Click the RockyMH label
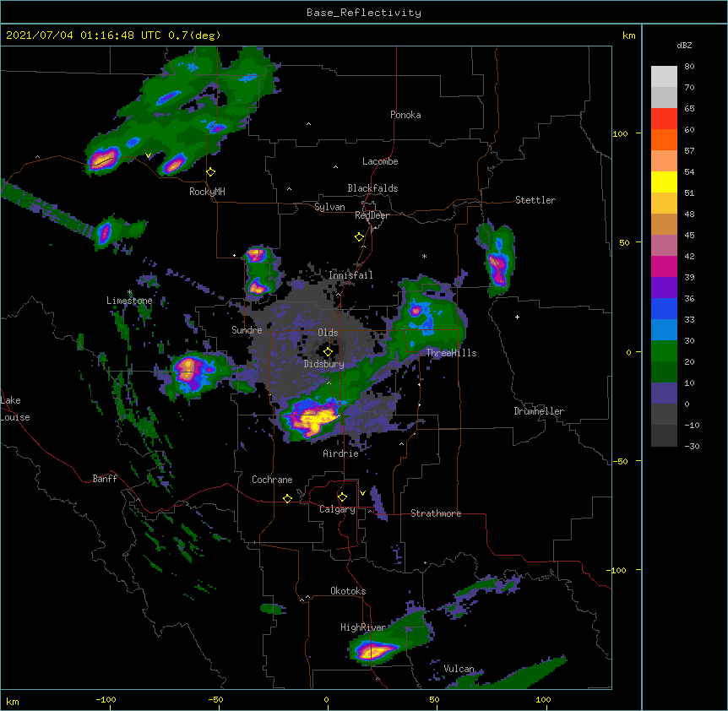The height and width of the screenshot is (711, 728). pos(207,192)
